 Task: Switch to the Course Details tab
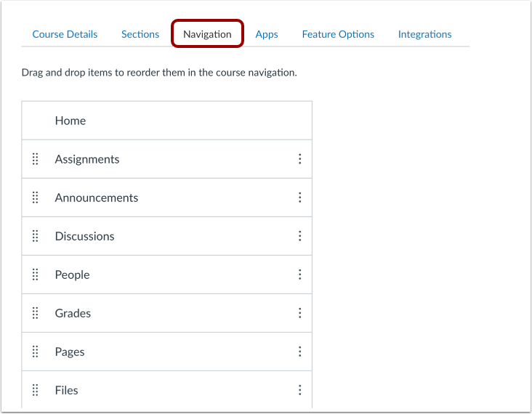(65, 34)
